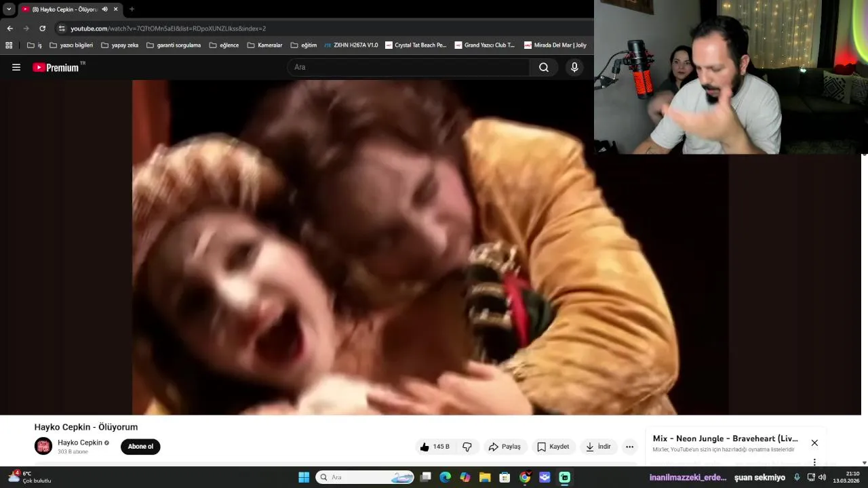
Task: Open the Mix playlist options dots
Action: [x=814, y=463]
